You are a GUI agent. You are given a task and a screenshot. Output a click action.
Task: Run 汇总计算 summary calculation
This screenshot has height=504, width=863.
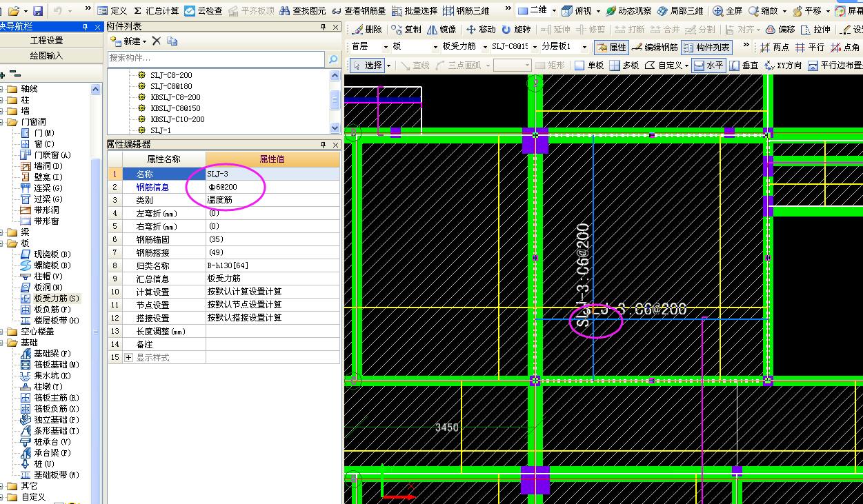[156, 11]
